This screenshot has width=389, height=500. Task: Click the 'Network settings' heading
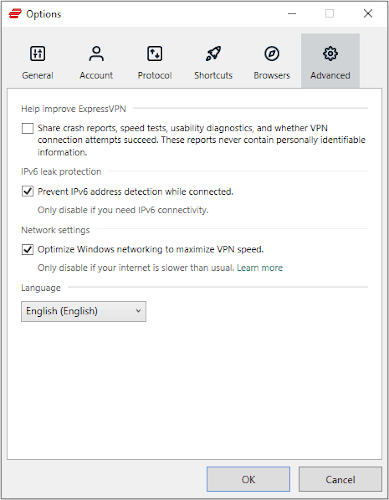pos(56,230)
